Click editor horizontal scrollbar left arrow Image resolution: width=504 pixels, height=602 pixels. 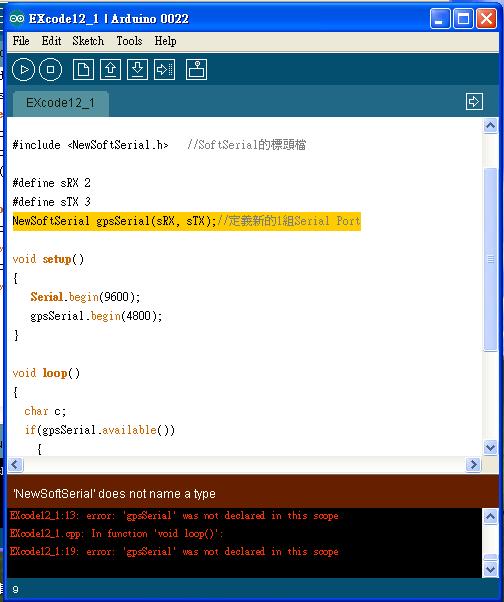point(15,465)
